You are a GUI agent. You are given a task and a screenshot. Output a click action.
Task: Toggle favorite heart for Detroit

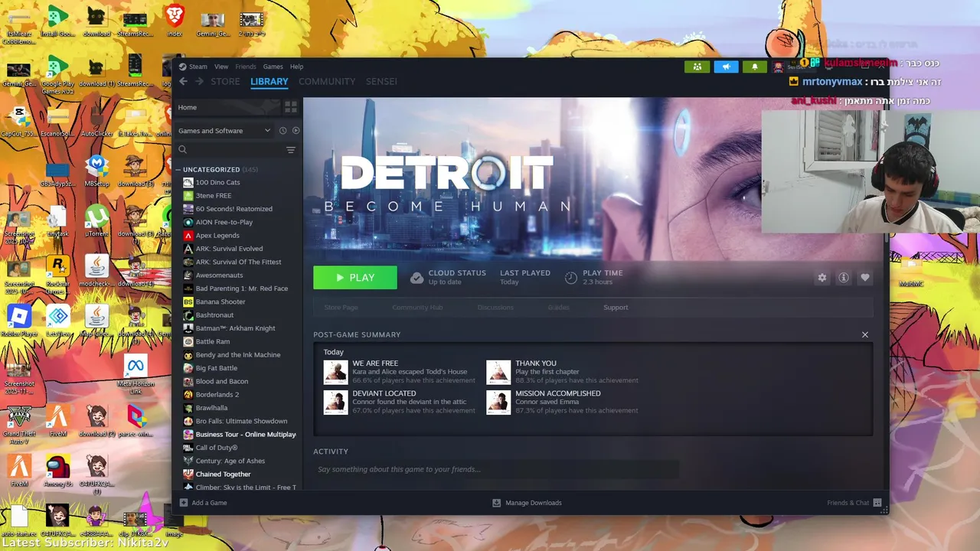point(864,278)
